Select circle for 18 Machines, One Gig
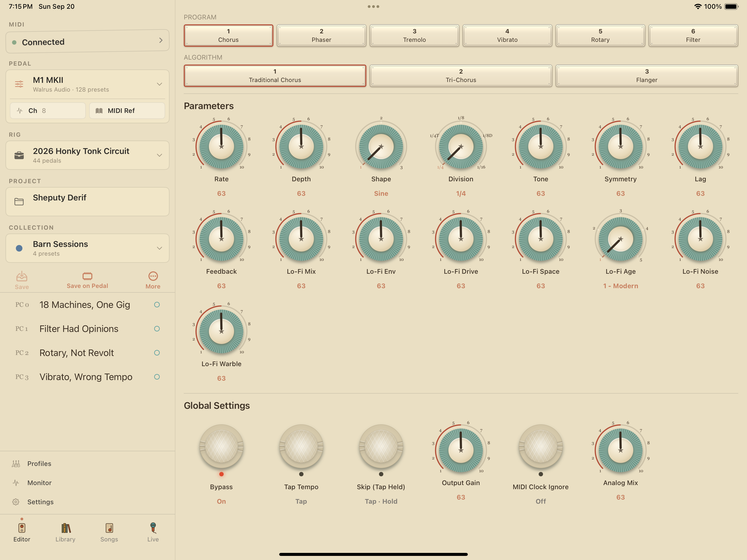The width and height of the screenshot is (747, 560). [x=157, y=305]
